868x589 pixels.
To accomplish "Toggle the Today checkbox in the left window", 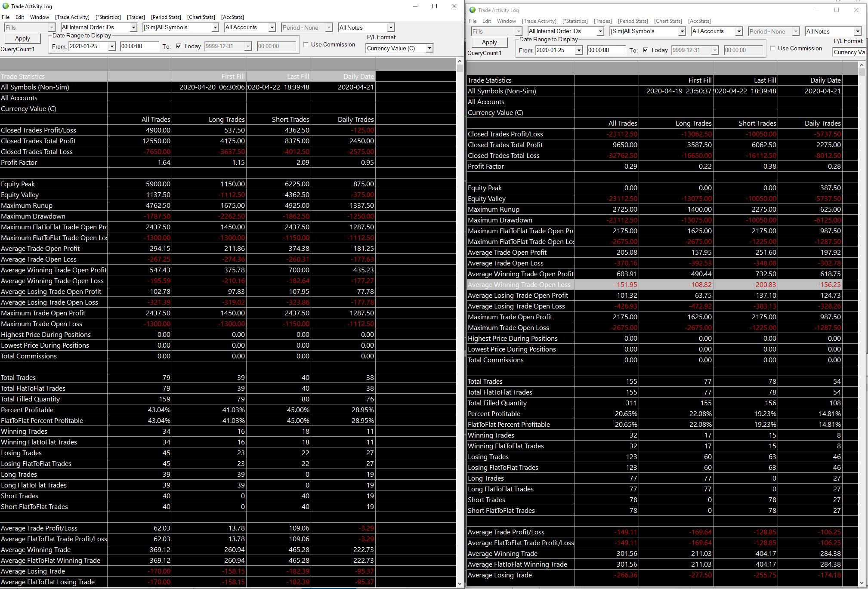I will (x=179, y=46).
